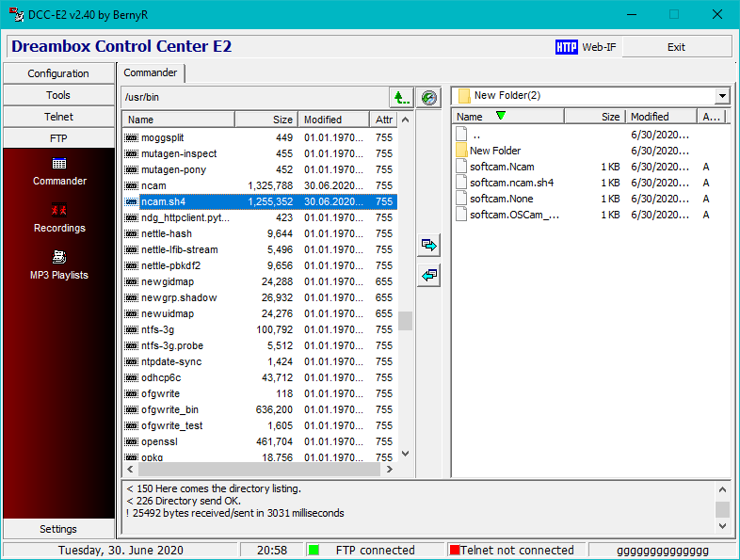
Task: Sort remote list by Name column header
Action: click(x=179, y=120)
